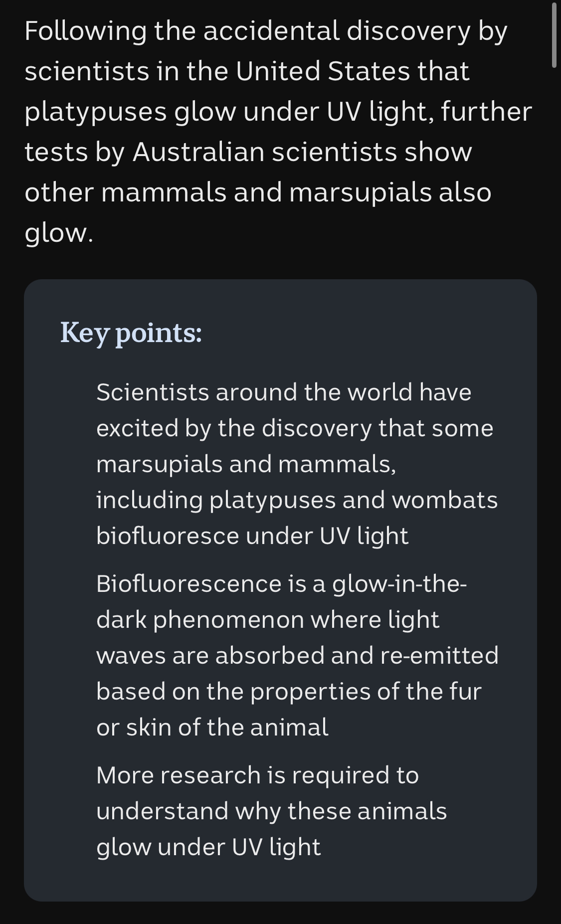
Task: Click "other mammals and marsupials also" line
Action: 258,192
